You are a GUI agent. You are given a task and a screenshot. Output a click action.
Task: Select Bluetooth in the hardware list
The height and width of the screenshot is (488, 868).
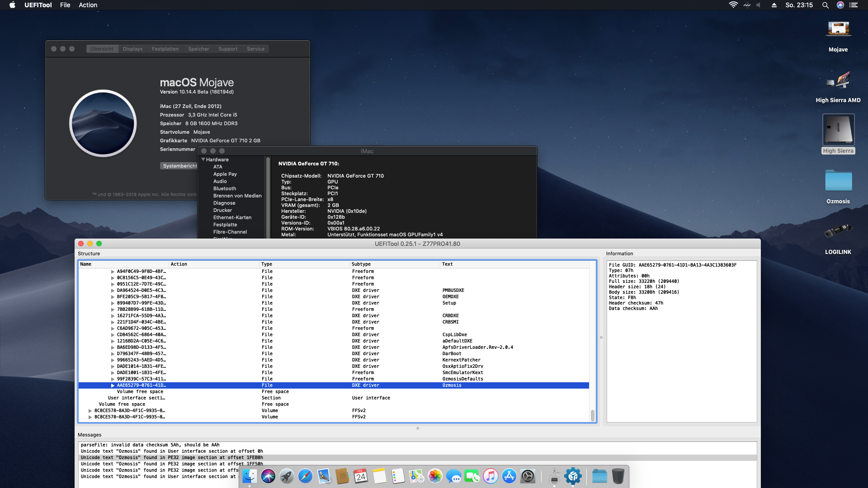pyautogui.click(x=225, y=188)
